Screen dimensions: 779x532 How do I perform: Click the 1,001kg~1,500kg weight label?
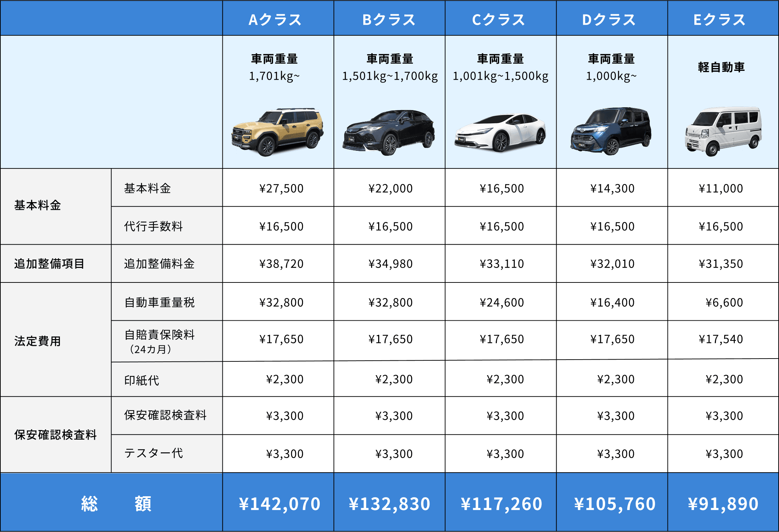[x=501, y=76]
